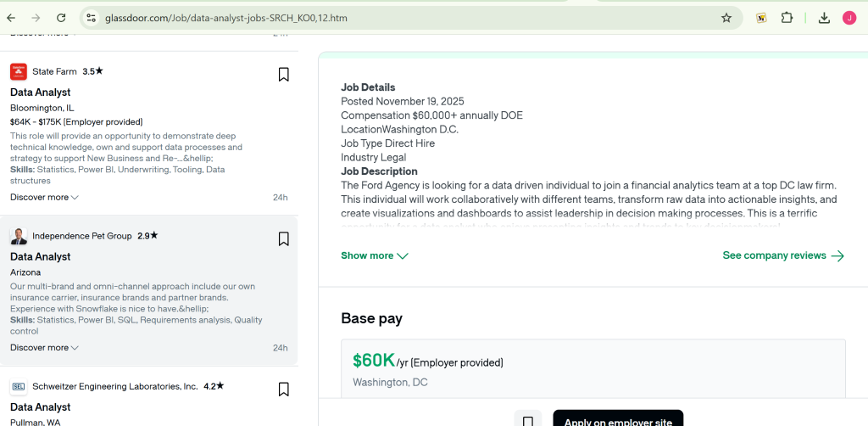The width and height of the screenshot is (868, 426).
Task: Click Pullman, WA location text
Action: click(36, 422)
